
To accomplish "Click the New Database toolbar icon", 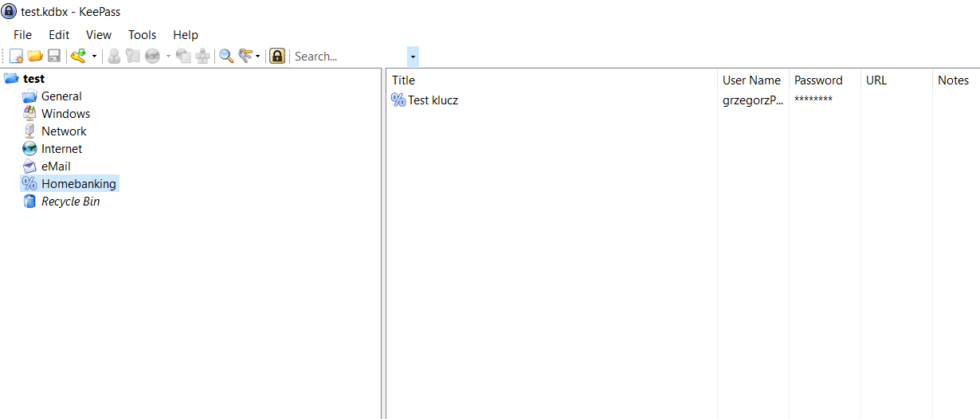I will 16,56.
